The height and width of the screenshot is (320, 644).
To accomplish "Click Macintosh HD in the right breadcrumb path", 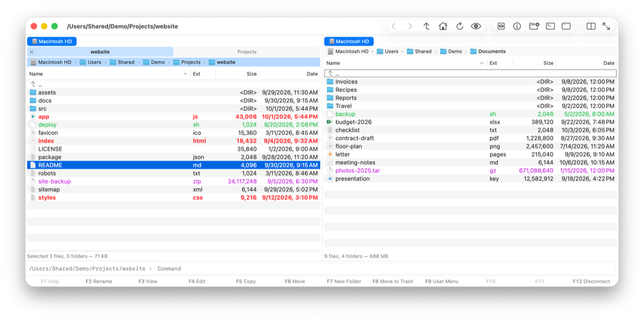I will pyautogui.click(x=348, y=51).
